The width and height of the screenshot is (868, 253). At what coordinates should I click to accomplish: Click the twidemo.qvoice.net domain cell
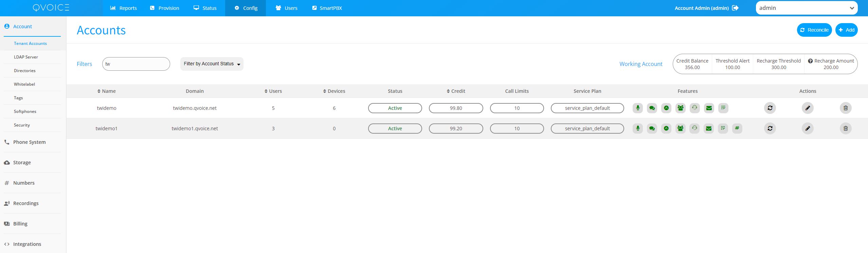pos(195,108)
